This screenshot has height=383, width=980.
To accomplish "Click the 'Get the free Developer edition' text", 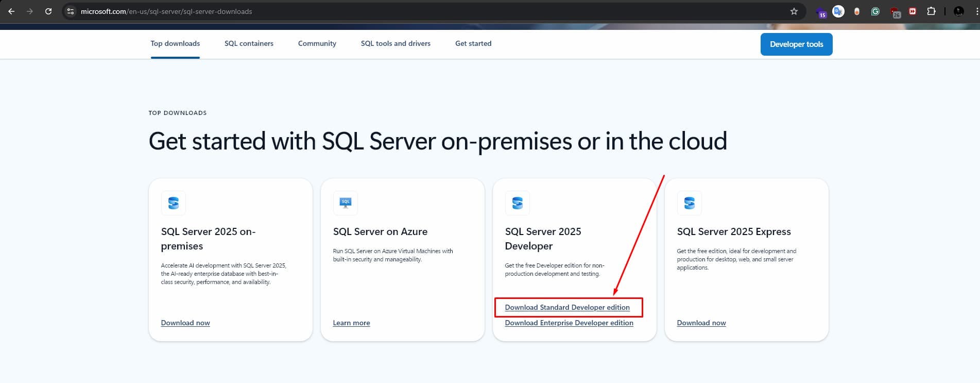I will click(x=555, y=270).
